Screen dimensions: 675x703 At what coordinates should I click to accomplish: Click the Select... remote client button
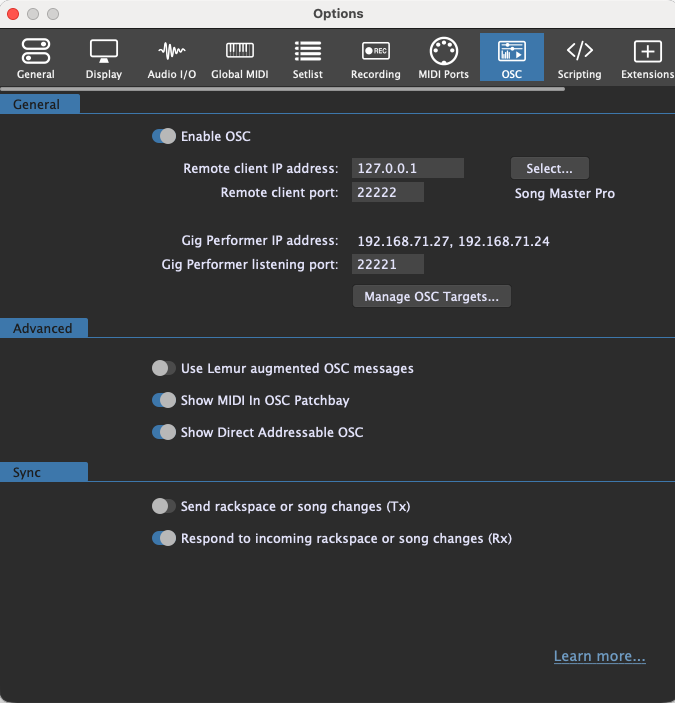[x=549, y=169]
